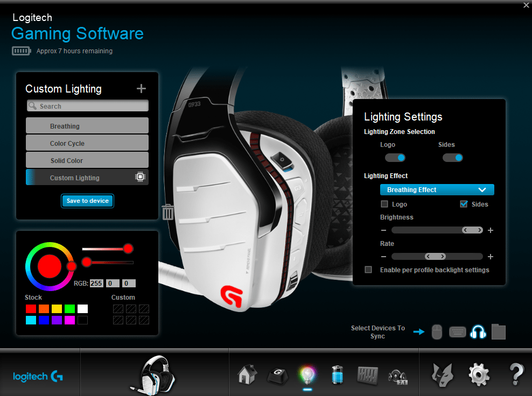Image resolution: width=532 pixels, height=396 pixels.
Task: Pick the green stock color swatch
Action: pyautogui.click(x=69, y=308)
